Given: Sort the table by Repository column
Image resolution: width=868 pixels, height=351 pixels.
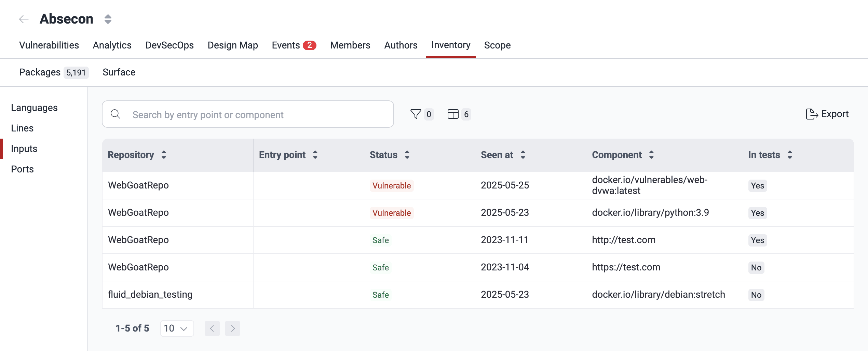Looking at the screenshot, I should click(164, 155).
